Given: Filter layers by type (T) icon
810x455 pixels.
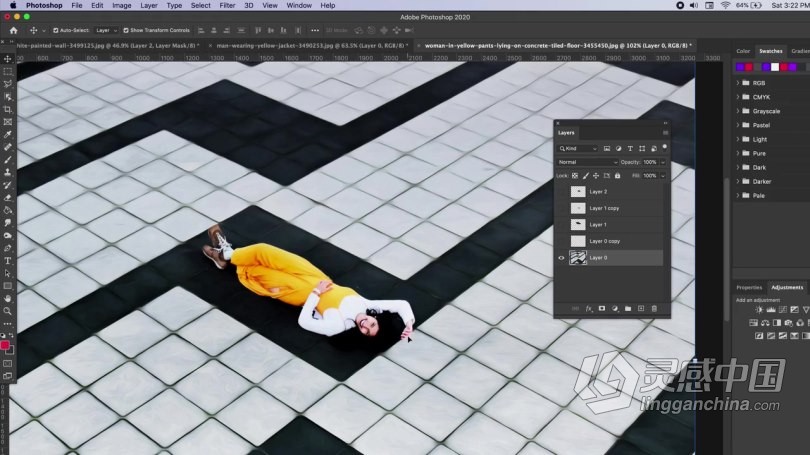Looking at the screenshot, I should (x=630, y=149).
